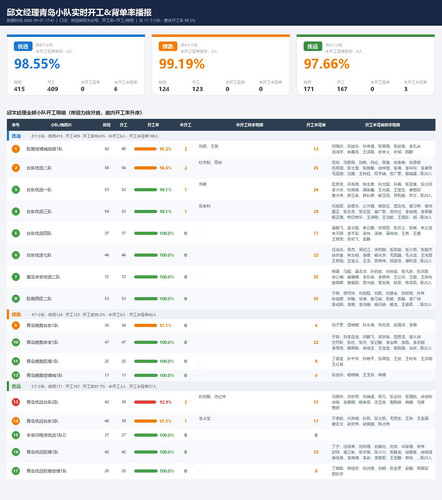
Task: Click the orange rank 14 badge
Action: [x=16, y=421]
